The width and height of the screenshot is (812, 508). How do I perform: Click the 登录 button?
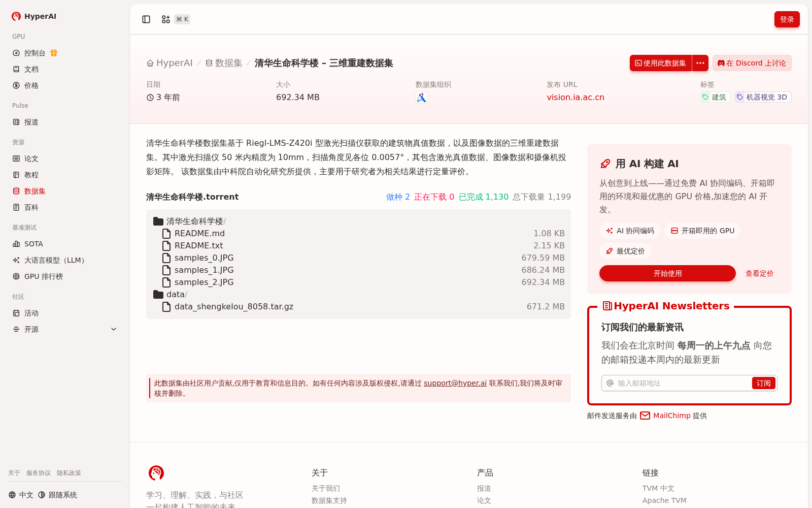[x=787, y=19]
